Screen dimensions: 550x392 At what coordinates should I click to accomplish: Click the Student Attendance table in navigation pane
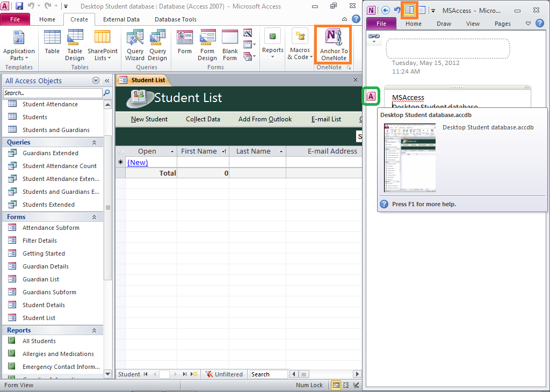[x=50, y=104]
